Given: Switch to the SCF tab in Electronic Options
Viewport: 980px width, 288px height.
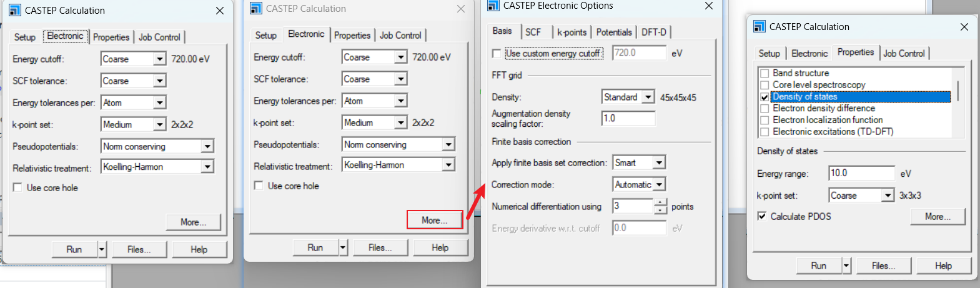Looking at the screenshot, I should coord(533,32).
